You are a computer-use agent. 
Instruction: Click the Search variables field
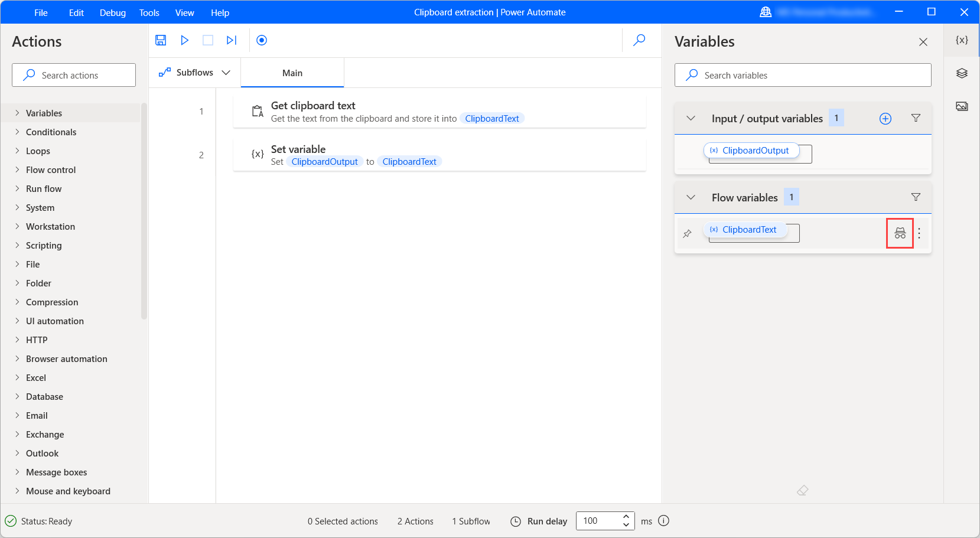(x=803, y=75)
